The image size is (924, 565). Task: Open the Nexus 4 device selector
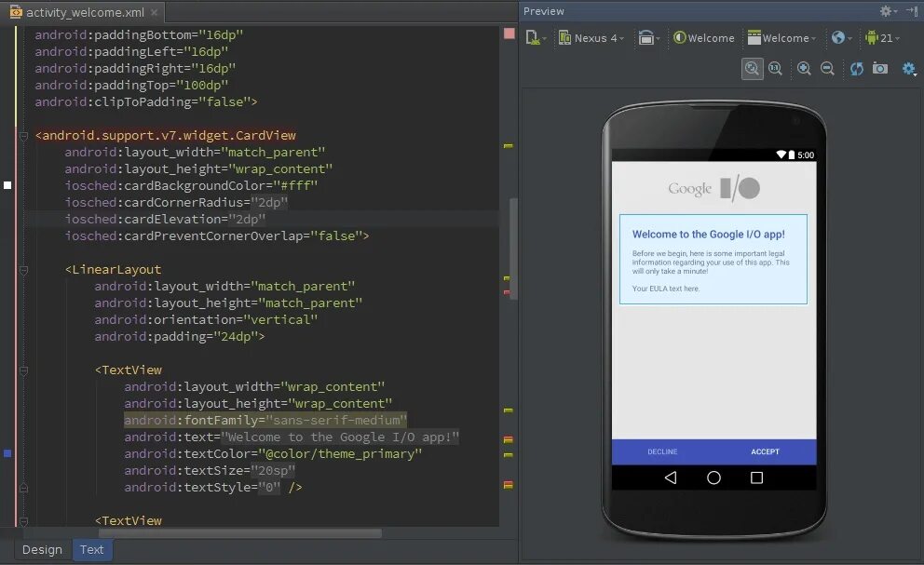click(591, 38)
